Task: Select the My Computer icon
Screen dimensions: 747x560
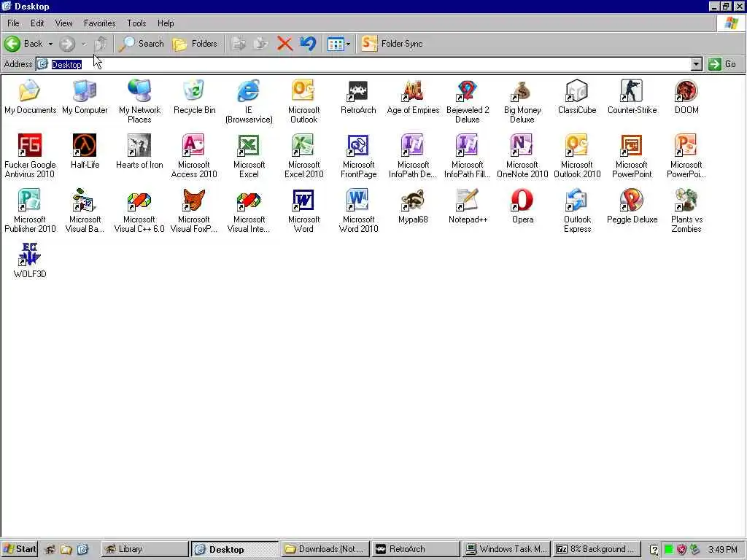Action: pyautogui.click(x=85, y=97)
